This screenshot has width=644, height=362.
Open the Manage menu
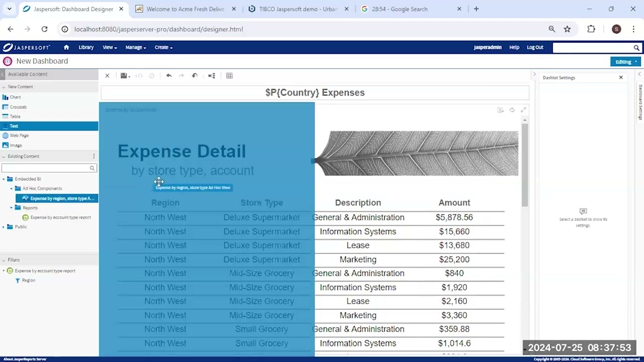135,47
